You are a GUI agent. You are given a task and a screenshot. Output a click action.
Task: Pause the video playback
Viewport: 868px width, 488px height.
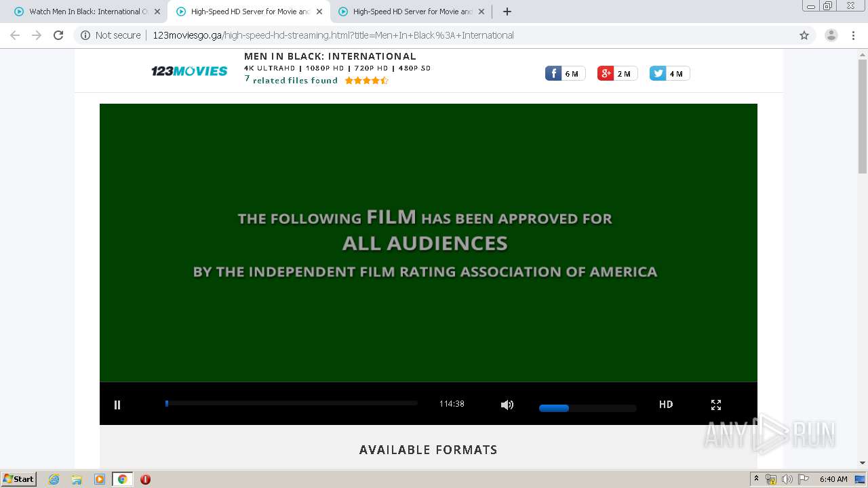click(117, 405)
